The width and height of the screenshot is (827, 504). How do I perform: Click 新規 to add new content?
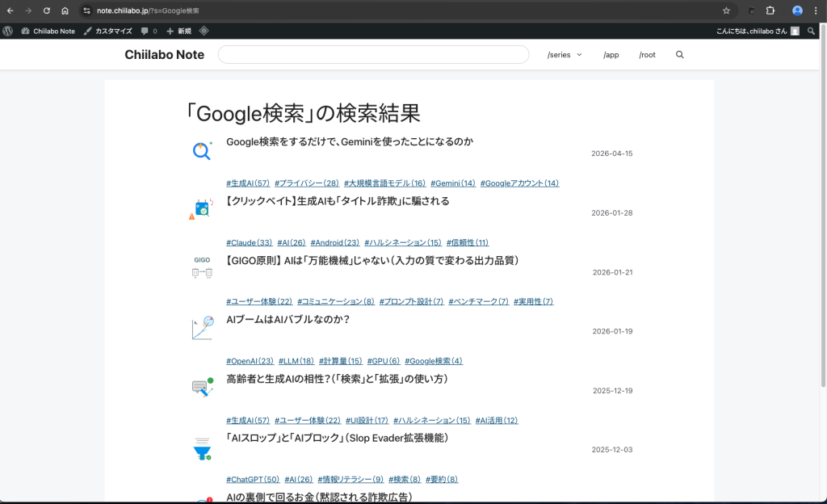pyautogui.click(x=178, y=31)
